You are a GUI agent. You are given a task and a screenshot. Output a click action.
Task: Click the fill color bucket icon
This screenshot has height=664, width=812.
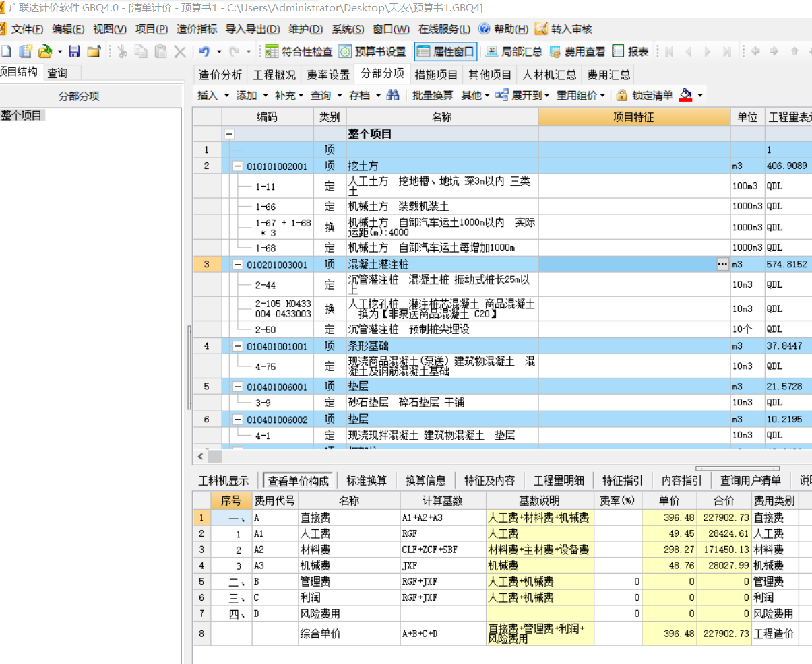685,96
